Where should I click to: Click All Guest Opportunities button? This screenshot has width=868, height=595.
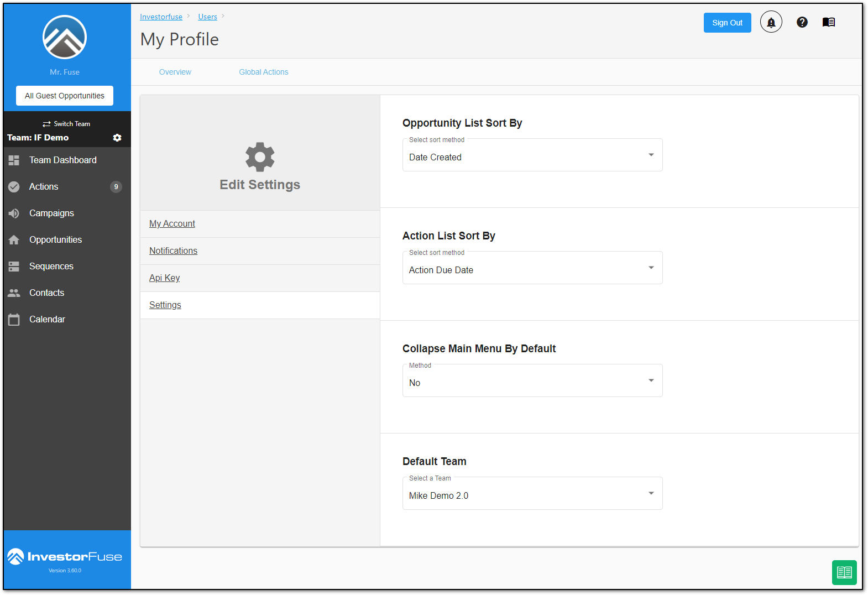[x=65, y=96]
